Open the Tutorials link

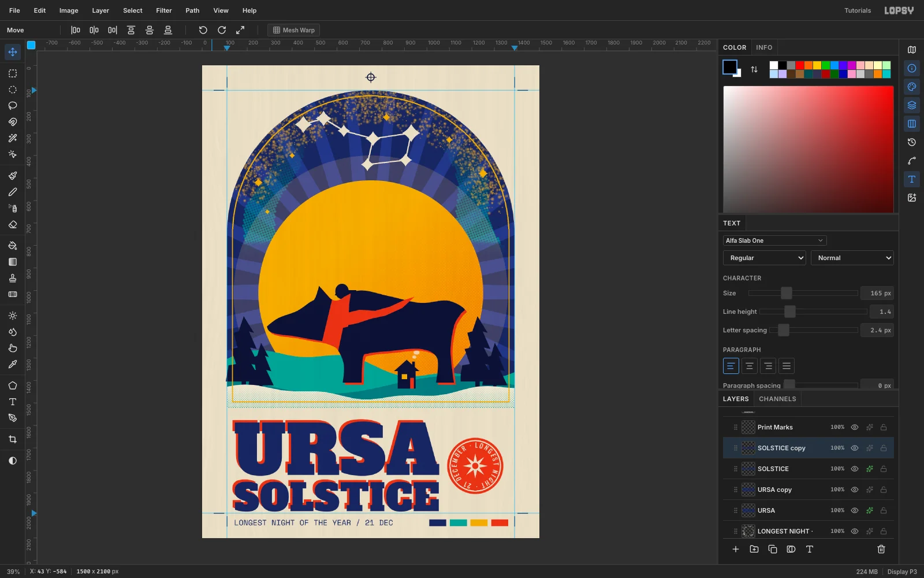[858, 10]
